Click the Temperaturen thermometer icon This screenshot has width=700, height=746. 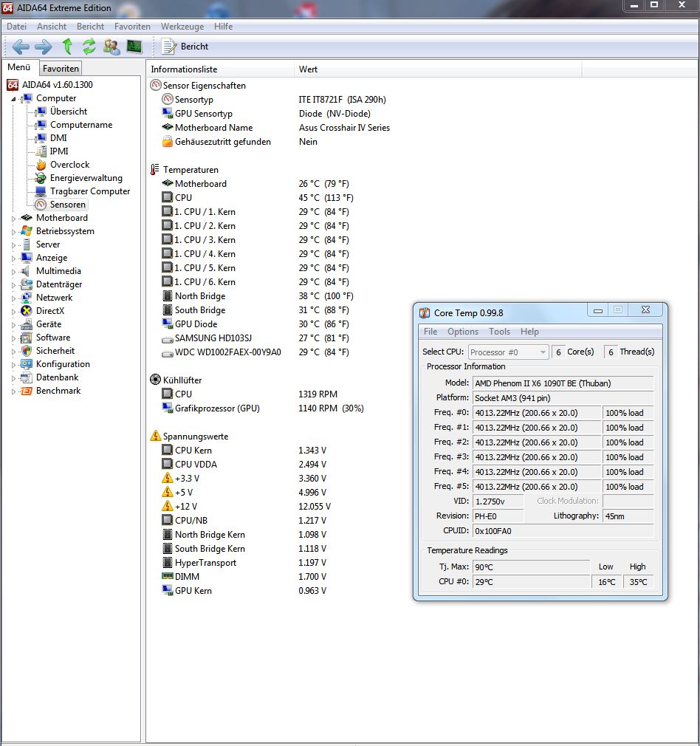[x=155, y=169]
